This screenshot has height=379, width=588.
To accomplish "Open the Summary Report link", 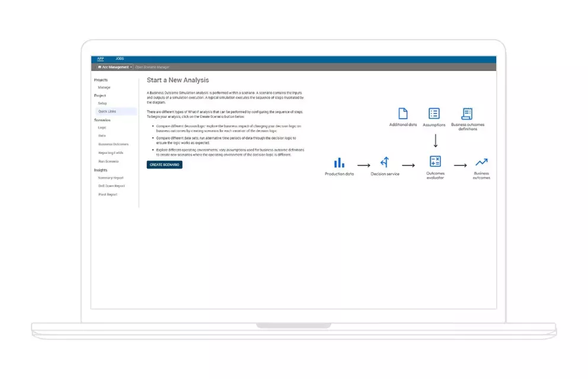I will [111, 177].
